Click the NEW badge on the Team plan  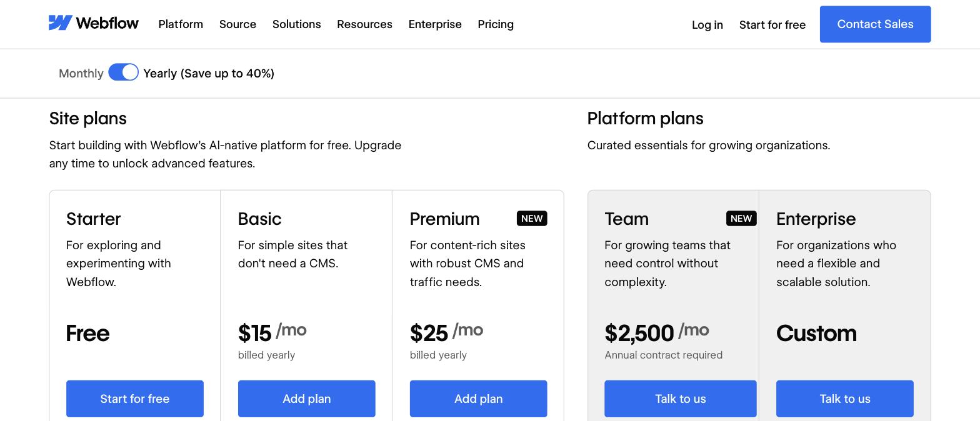point(741,218)
